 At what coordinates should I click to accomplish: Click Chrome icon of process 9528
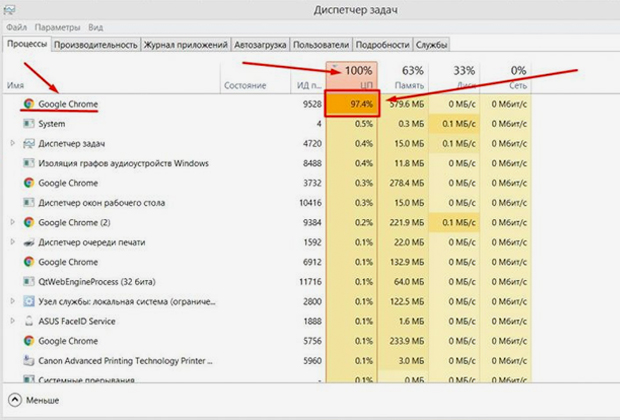(x=28, y=104)
